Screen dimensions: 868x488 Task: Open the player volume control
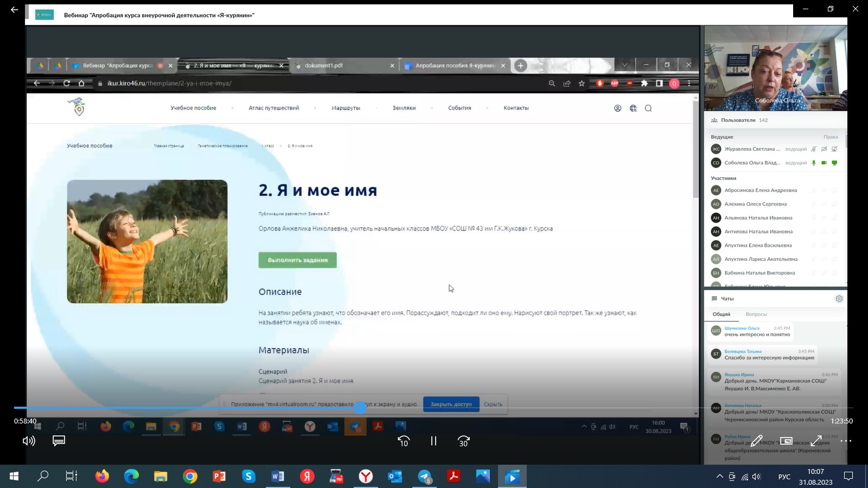(29, 441)
